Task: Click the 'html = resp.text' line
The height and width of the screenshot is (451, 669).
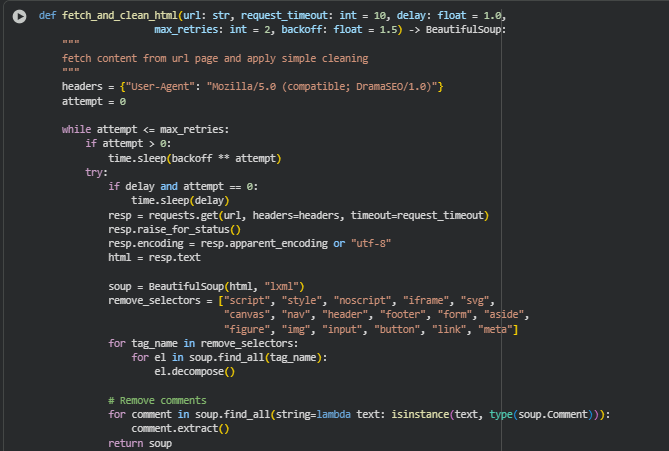Action: click(154, 258)
